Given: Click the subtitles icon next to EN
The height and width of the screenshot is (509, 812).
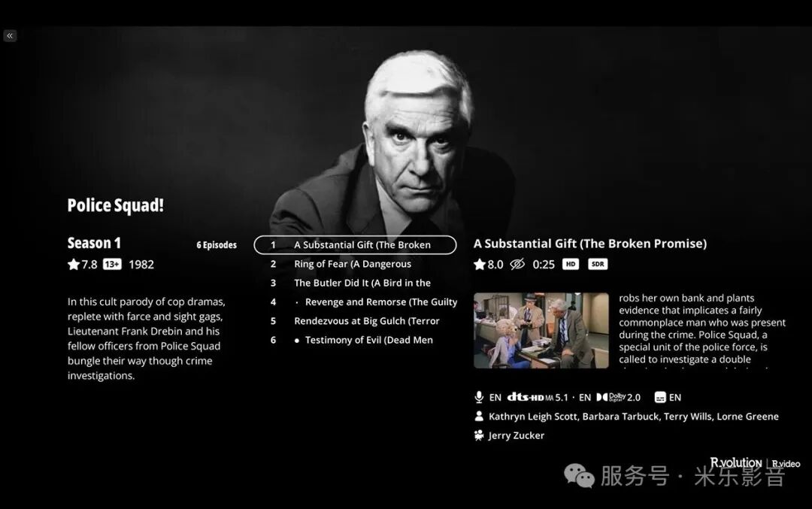Looking at the screenshot, I should (x=660, y=397).
